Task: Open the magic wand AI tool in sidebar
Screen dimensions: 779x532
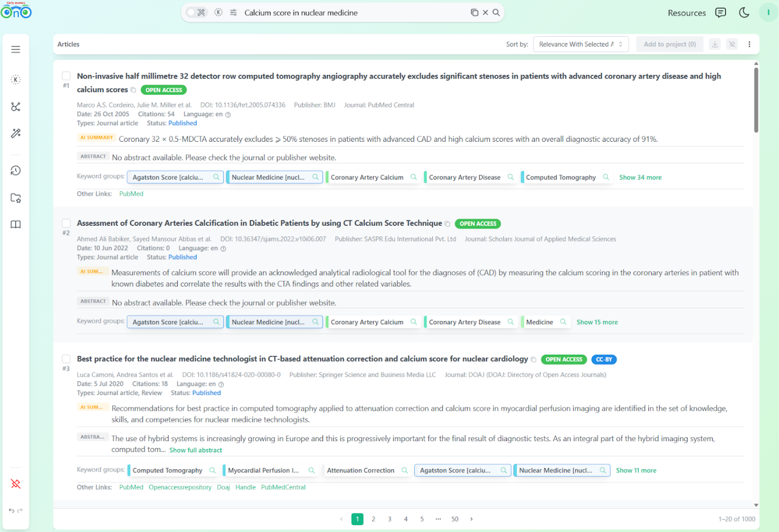Action: coord(15,133)
